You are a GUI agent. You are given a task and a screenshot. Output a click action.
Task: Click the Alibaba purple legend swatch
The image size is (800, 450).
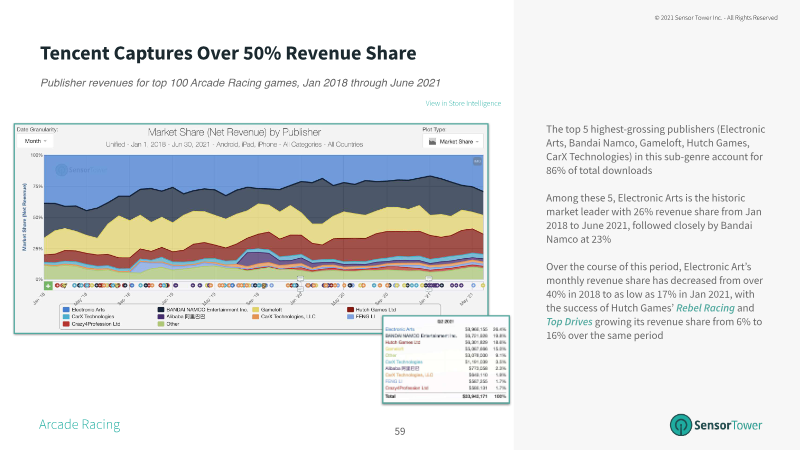point(161,317)
